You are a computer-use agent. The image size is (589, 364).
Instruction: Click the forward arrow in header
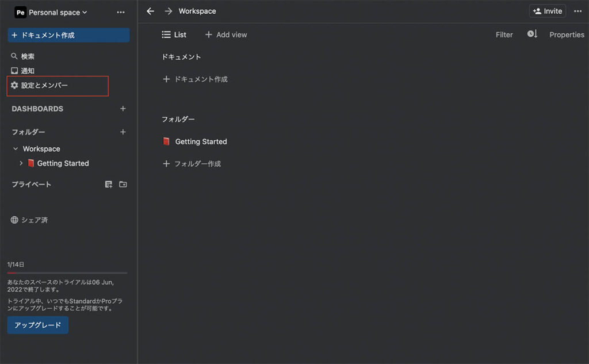point(168,12)
